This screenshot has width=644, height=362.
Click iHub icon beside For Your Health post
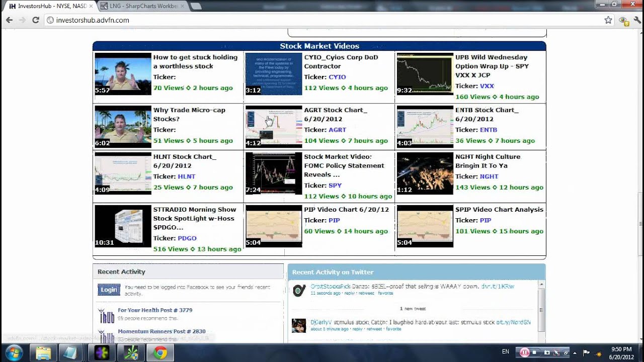click(106, 315)
